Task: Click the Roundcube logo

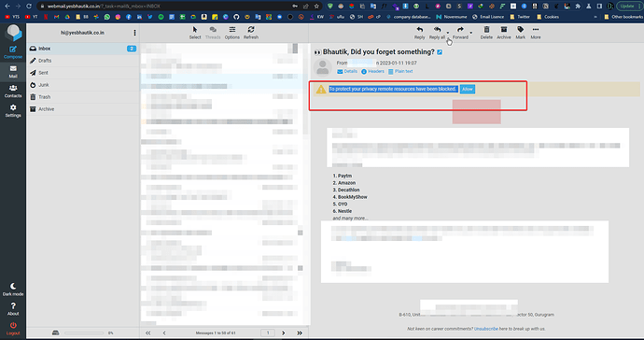Action: [x=13, y=33]
